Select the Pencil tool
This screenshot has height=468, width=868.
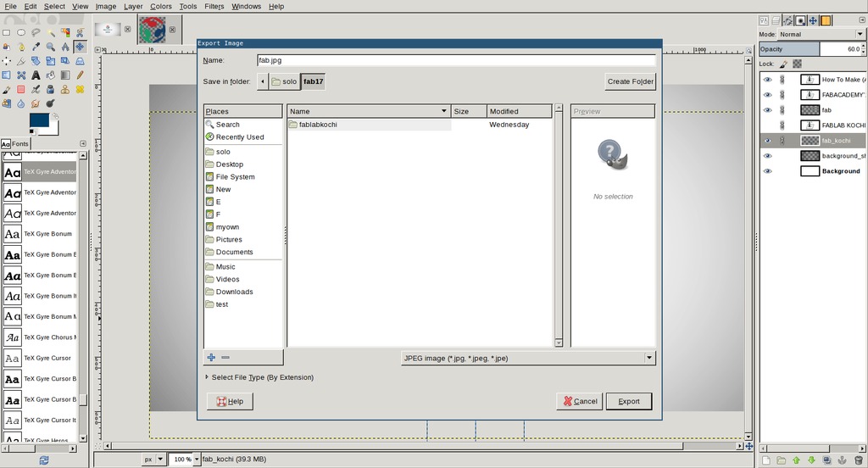(80, 75)
